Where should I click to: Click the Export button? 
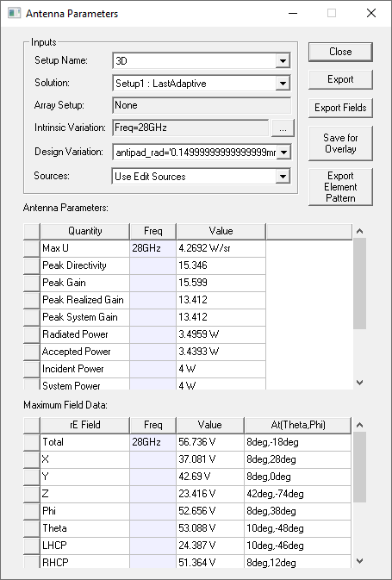click(340, 79)
